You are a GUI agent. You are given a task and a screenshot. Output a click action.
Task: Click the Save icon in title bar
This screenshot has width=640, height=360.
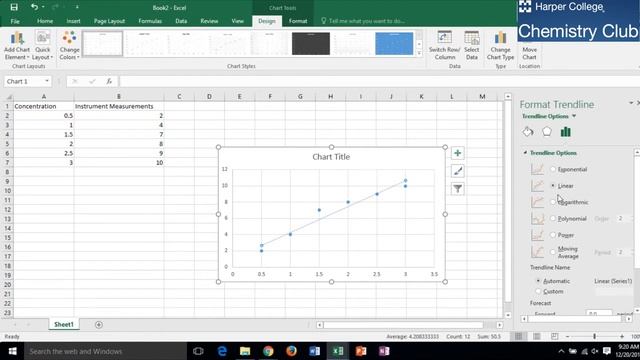pyautogui.click(x=14, y=7)
